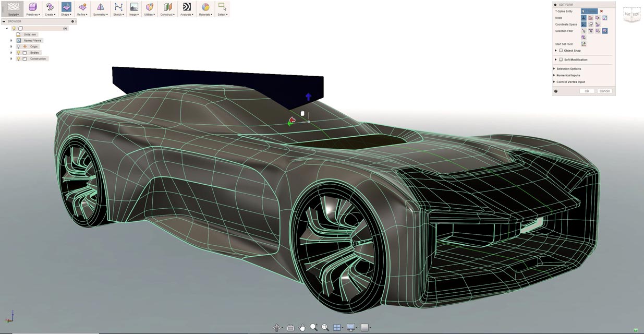644x334 pixels.
Task: Click the Start Set Pivot icon
Action: 584,44
